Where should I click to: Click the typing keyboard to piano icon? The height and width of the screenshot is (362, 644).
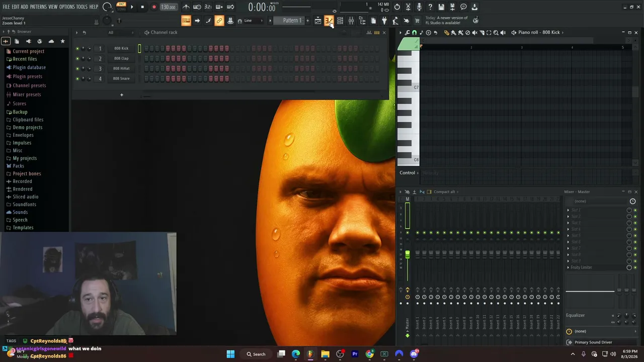(x=186, y=21)
